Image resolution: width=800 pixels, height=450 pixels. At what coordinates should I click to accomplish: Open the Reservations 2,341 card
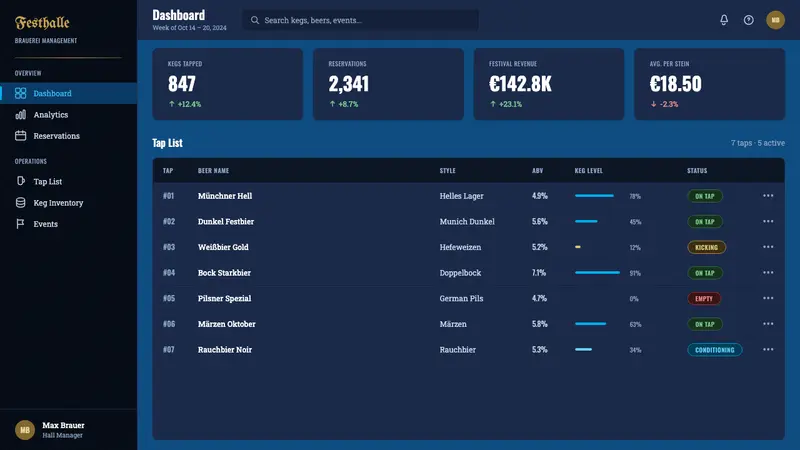click(388, 84)
